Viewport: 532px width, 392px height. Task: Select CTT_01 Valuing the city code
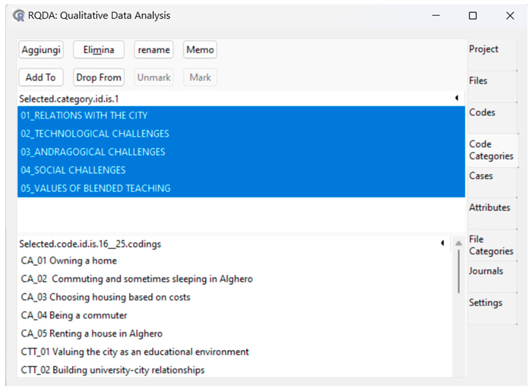pyautogui.click(x=135, y=352)
